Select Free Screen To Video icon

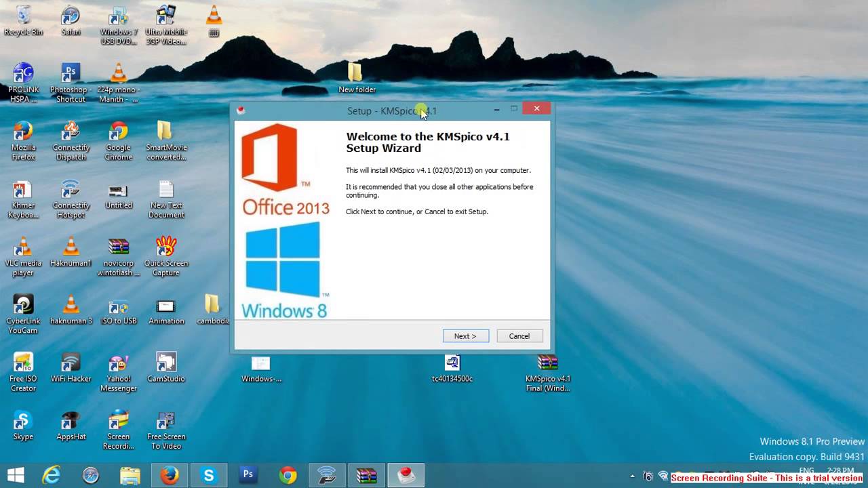pos(166,430)
